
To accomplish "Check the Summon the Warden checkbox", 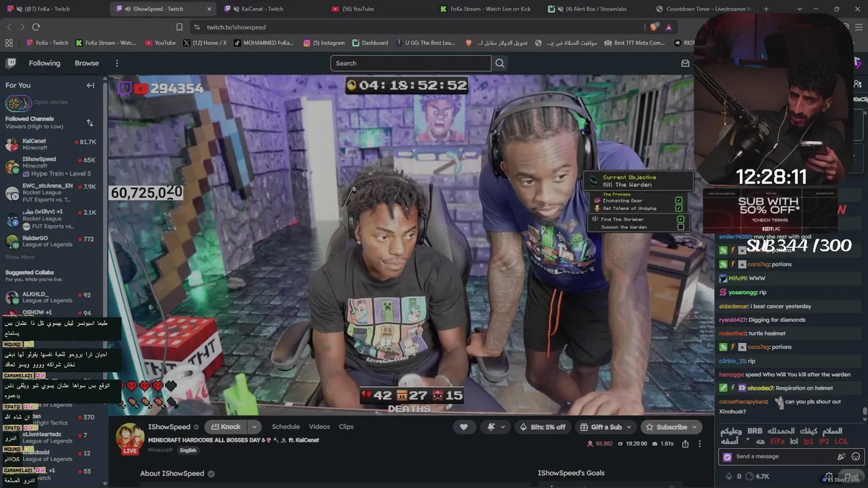I will tap(681, 227).
